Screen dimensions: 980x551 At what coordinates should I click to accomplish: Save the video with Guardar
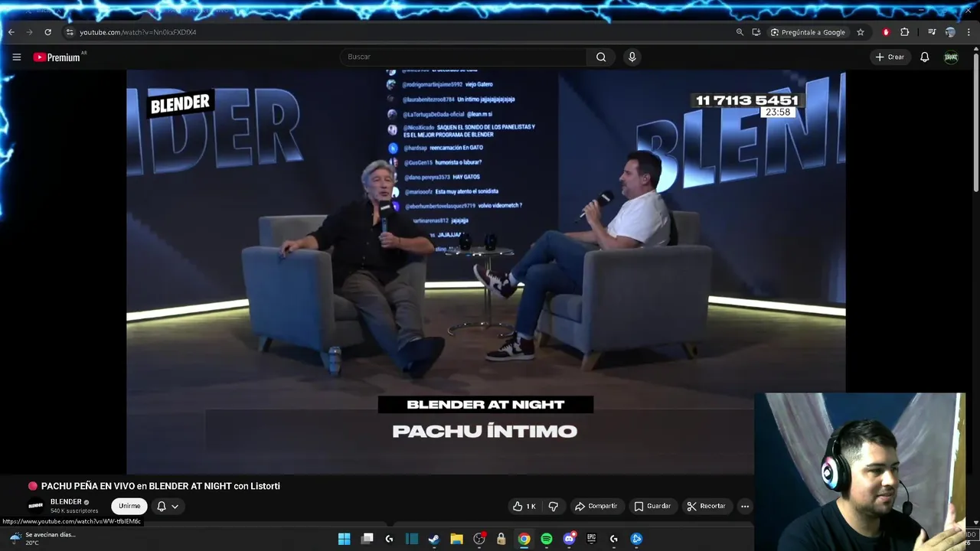point(652,506)
